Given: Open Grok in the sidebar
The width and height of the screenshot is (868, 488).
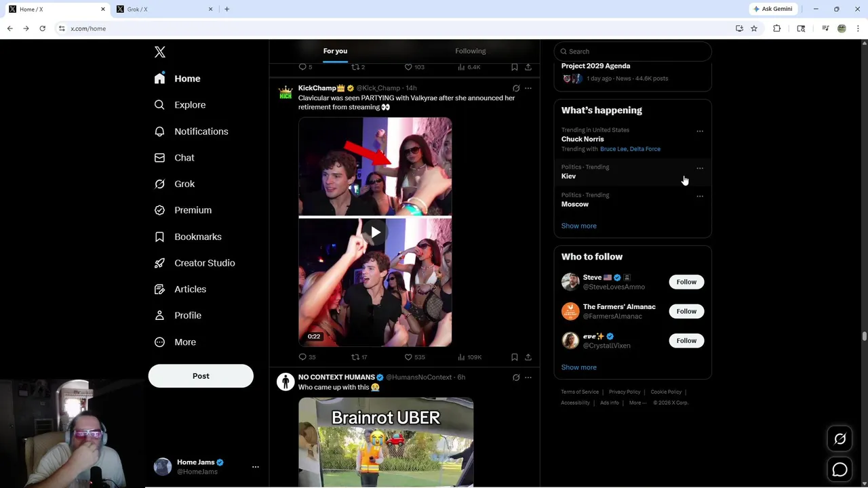Looking at the screenshot, I should pos(174,184).
